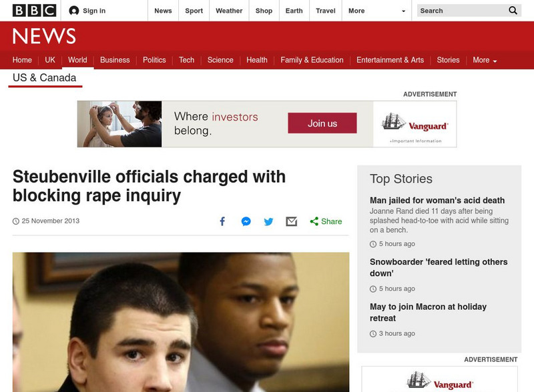Viewport: 534px width, 392px height.
Task: Click the article courtroom photo
Action: tap(181, 322)
